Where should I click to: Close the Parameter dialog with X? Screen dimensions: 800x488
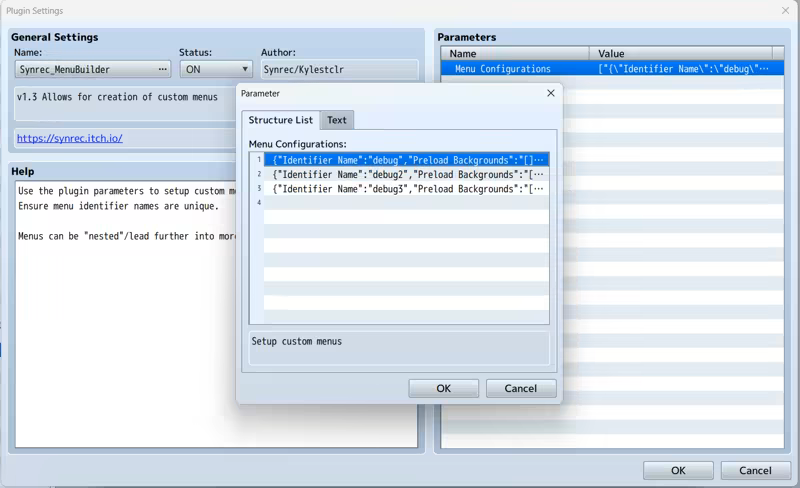pyautogui.click(x=550, y=93)
